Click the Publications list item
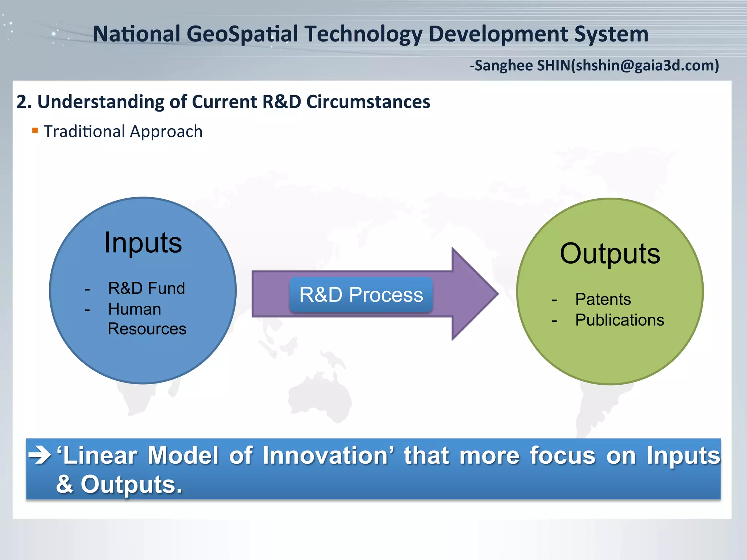 point(619,320)
